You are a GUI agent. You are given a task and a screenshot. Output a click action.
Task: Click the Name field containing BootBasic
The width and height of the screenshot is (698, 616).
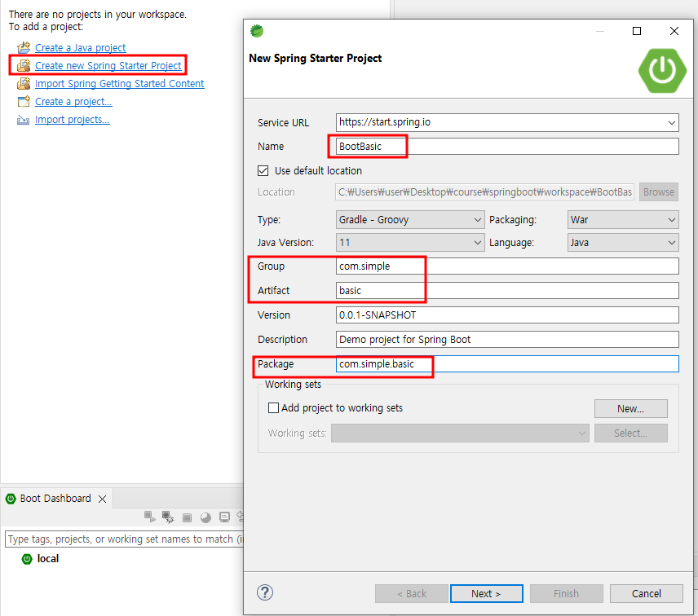(507, 147)
